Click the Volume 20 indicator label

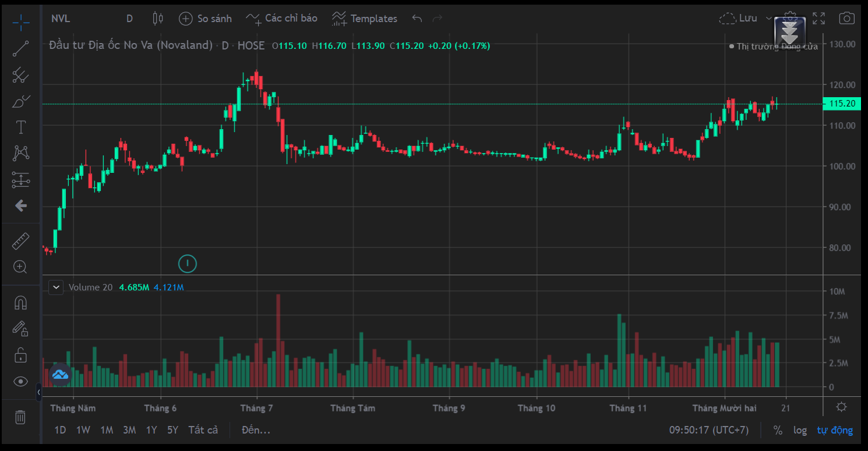click(x=90, y=287)
